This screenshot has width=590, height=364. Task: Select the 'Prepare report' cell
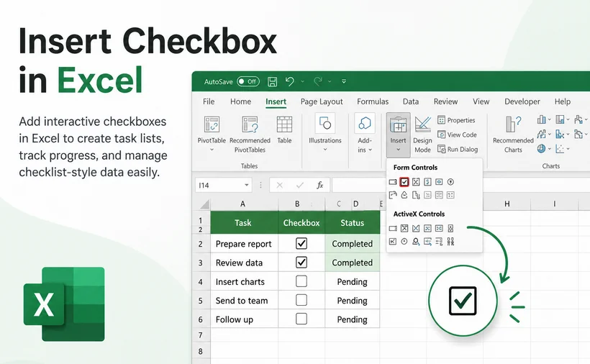244,244
